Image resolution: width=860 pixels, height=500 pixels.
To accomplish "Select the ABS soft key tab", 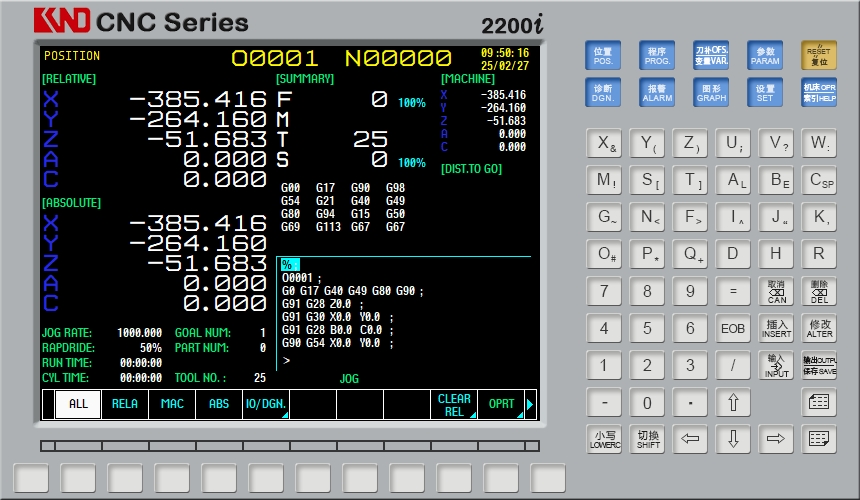I will coord(218,404).
